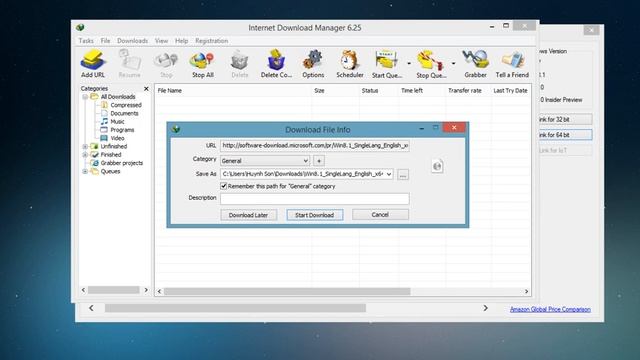Open the Downloads menu
Screen dimensions: 640x360
(132, 41)
